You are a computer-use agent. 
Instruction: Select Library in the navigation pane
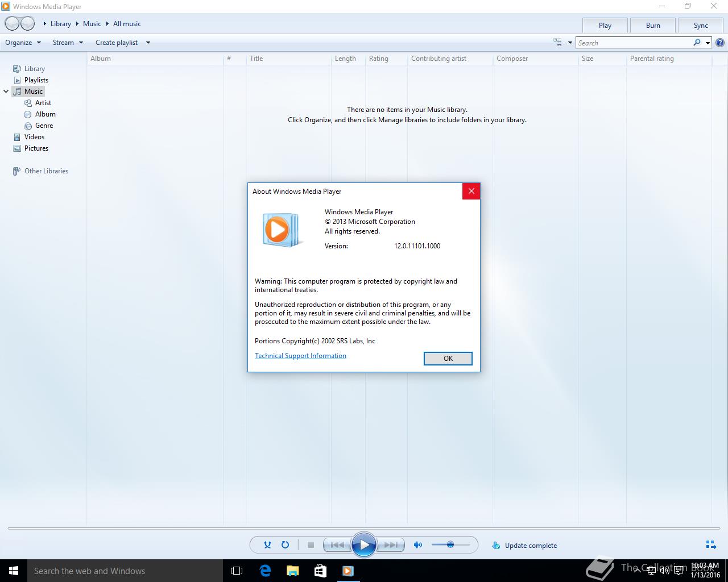[34, 68]
